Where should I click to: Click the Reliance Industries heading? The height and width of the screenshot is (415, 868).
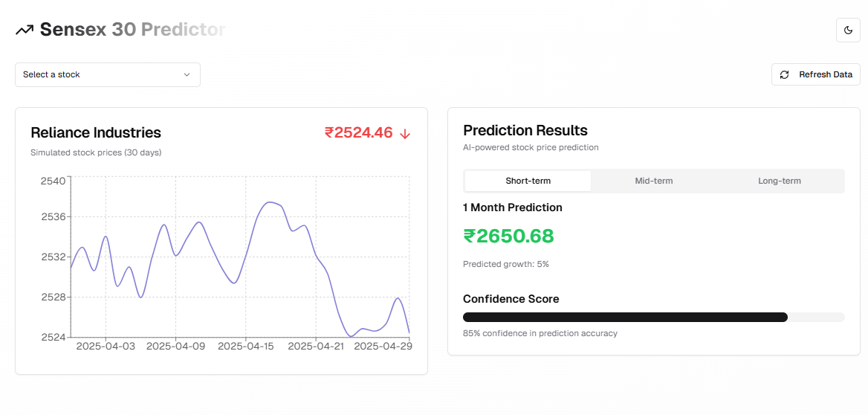pyautogui.click(x=96, y=133)
